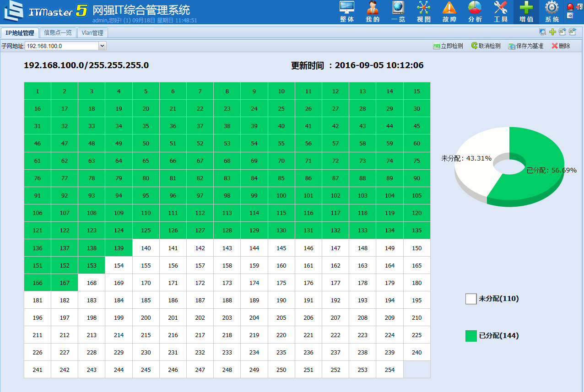Select IP address cell 167
Viewport: 584px width, 392px height.
coord(65,283)
